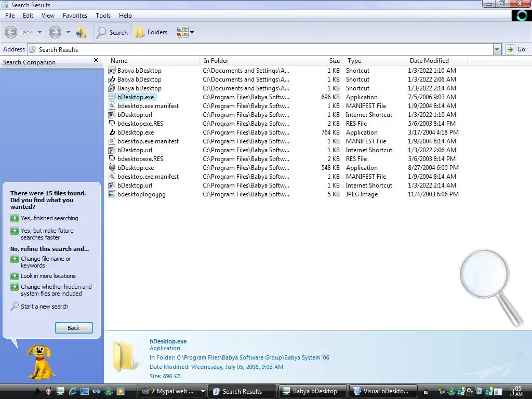
Task: Click the Back navigation arrow icon
Action: click(x=11, y=32)
